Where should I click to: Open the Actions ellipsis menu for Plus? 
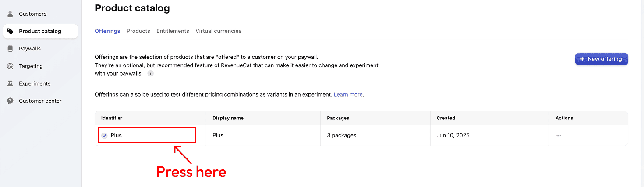coord(559,136)
